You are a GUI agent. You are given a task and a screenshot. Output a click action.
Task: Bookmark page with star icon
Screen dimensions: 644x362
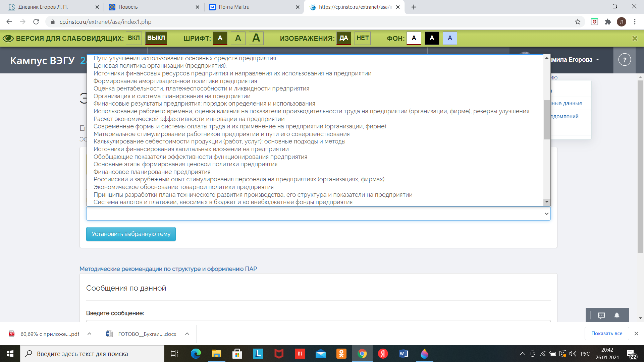[x=578, y=22]
